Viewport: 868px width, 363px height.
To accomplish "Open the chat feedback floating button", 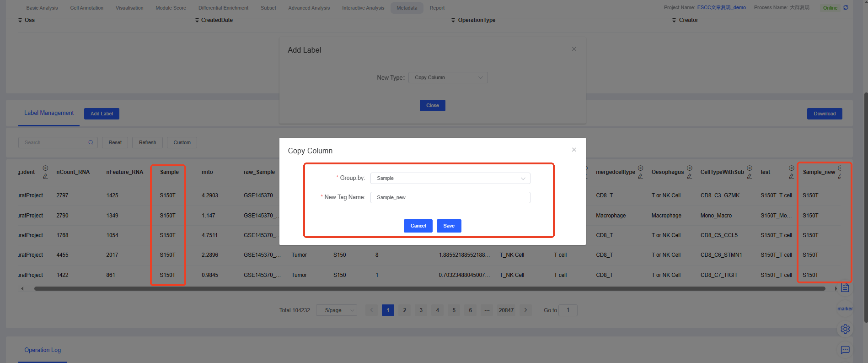I will click(845, 350).
